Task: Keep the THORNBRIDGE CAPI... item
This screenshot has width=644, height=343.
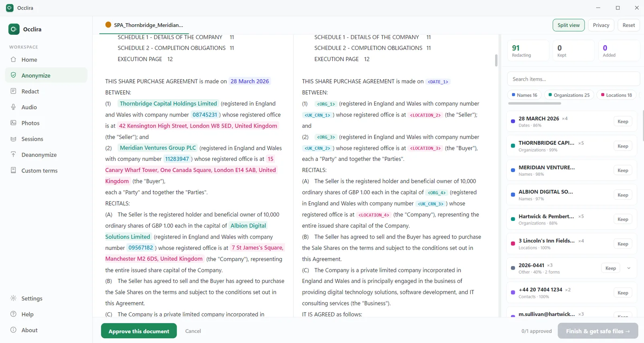Action: (x=623, y=146)
